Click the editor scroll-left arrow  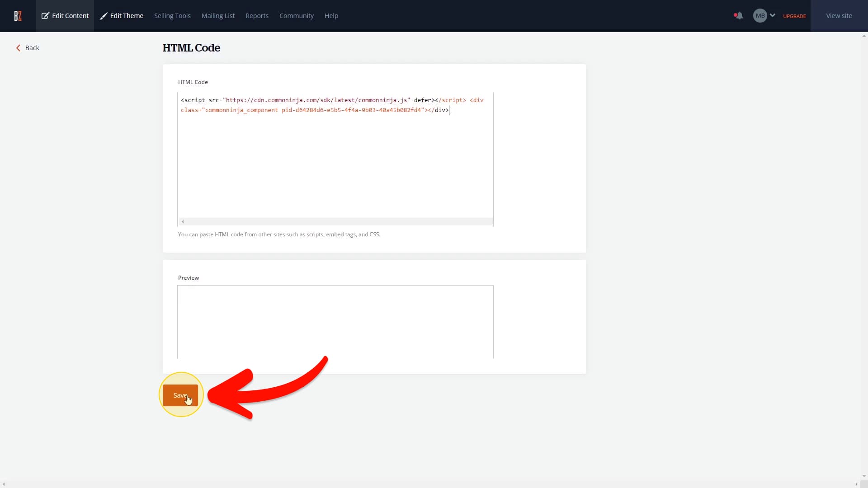183,222
